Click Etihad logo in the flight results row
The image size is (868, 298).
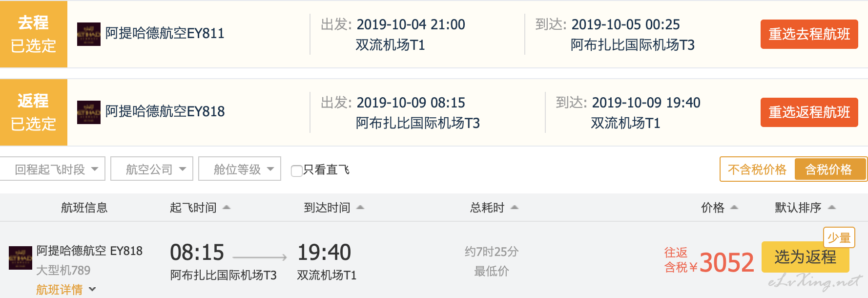click(21, 258)
